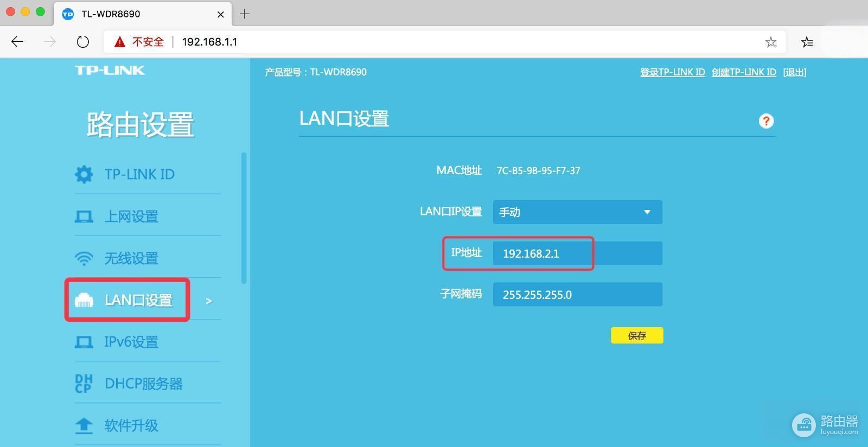Open help with the question mark icon
The height and width of the screenshot is (447, 868).
point(766,121)
